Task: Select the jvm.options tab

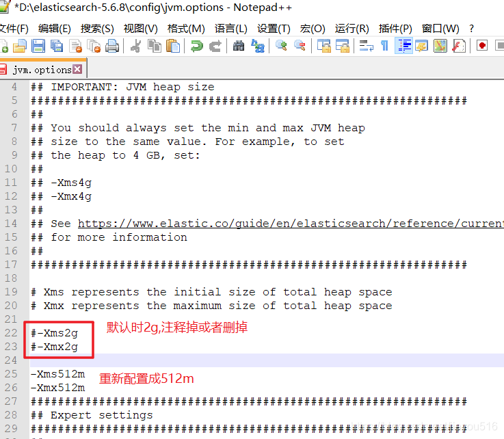Action: click(x=42, y=70)
